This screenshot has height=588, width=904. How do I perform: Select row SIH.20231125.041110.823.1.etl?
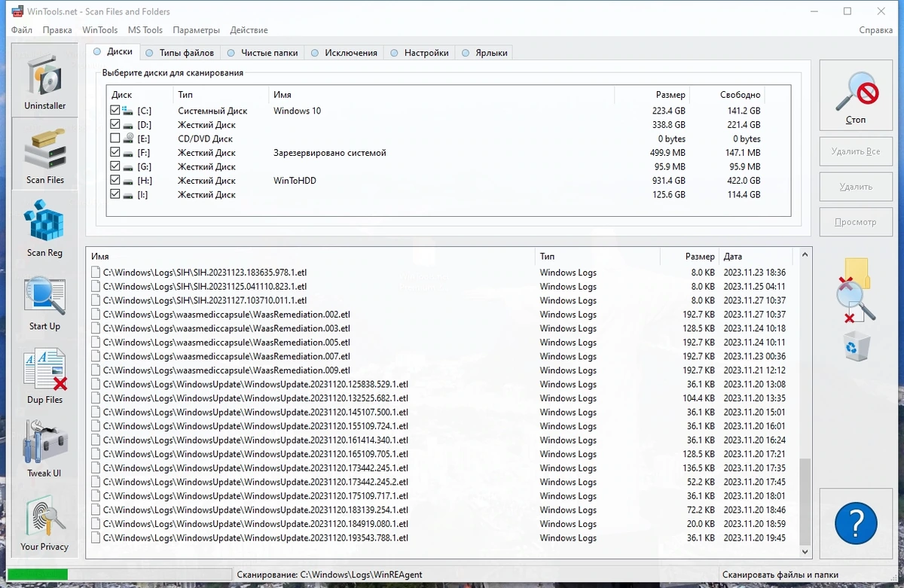pos(441,287)
